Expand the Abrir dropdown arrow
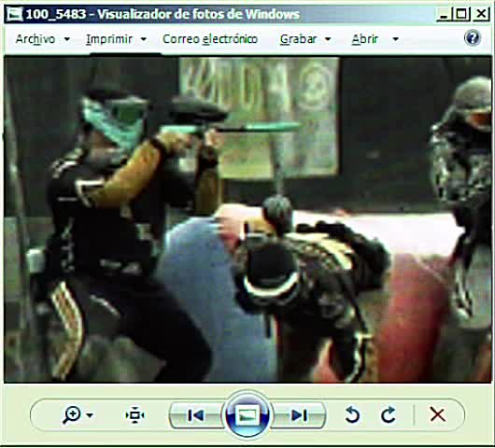Viewport: 495px width, 448px height. point(395,39)
